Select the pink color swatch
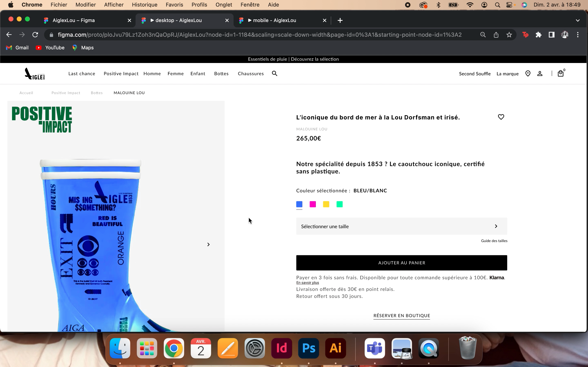This screenshot has height=367, width=588. [312, 204]
